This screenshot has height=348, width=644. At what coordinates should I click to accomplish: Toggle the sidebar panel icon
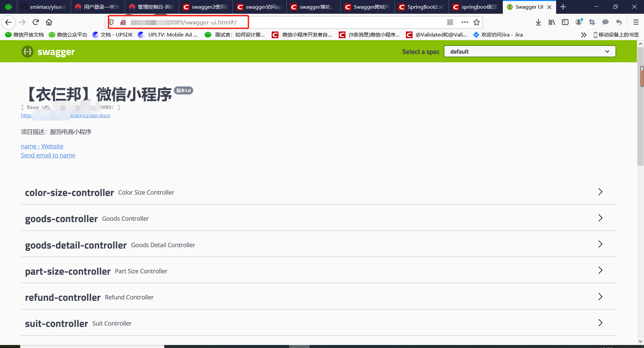click(x=565, y=22)
